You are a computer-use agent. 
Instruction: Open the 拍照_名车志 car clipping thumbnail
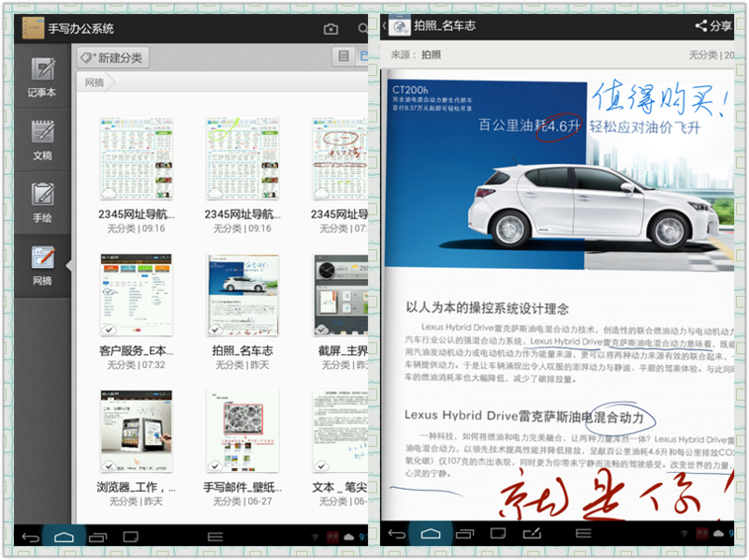[242, 295]
